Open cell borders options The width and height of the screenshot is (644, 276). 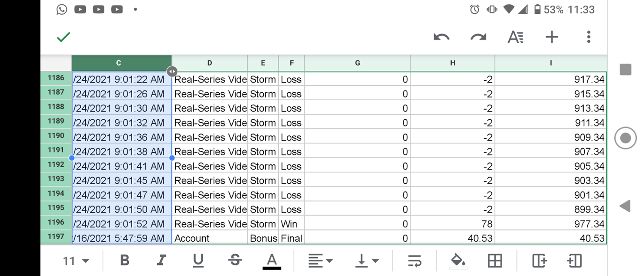click(495, 261)
